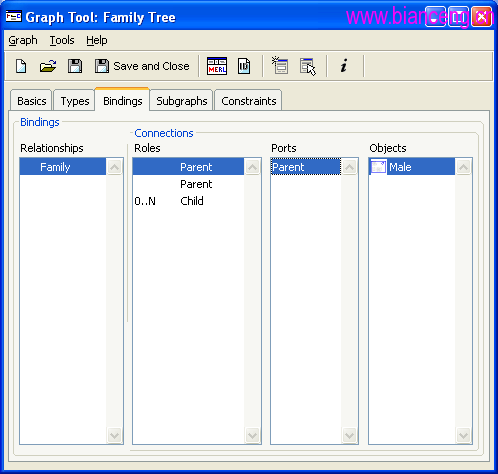Click the dialog icon with cursor arrow

(307, 67)
